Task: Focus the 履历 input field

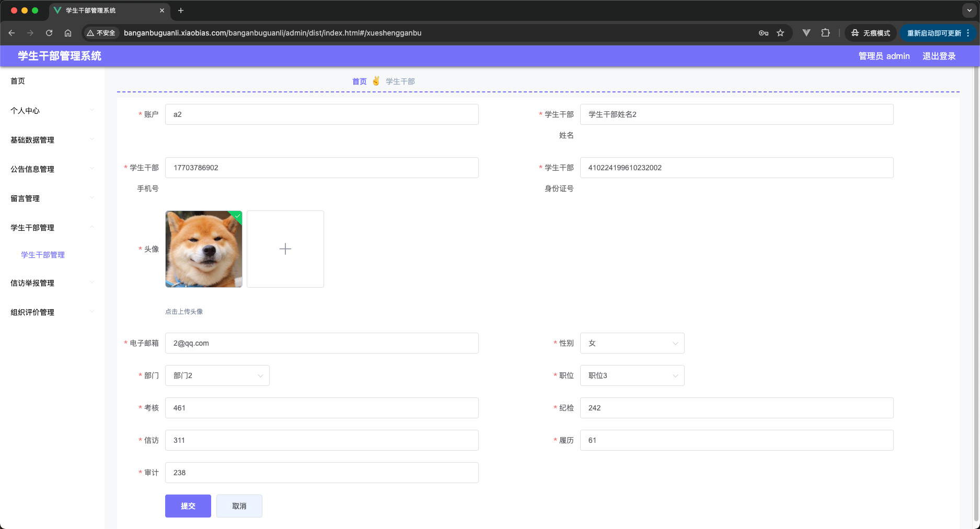Action: tap(737, 440)
